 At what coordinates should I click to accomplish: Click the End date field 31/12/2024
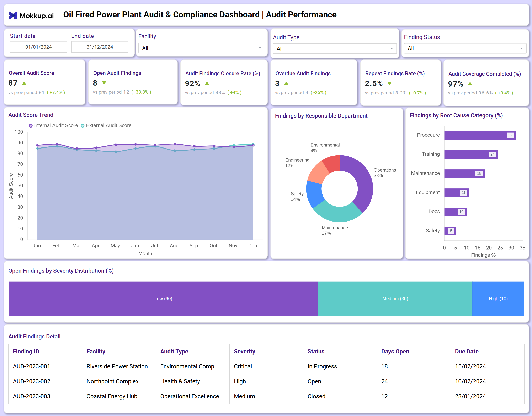point(100,47)
